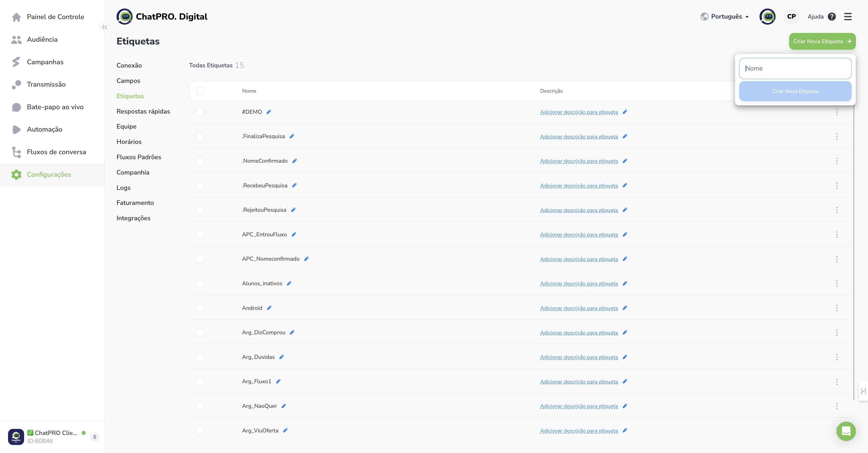Edit .RecebeuPesquisa tag name pencil

click(x=294, y=185)
